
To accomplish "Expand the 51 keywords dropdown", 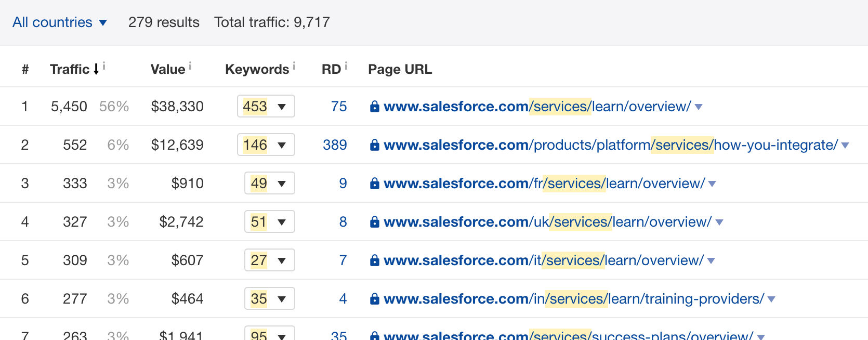I will (270, 221).
